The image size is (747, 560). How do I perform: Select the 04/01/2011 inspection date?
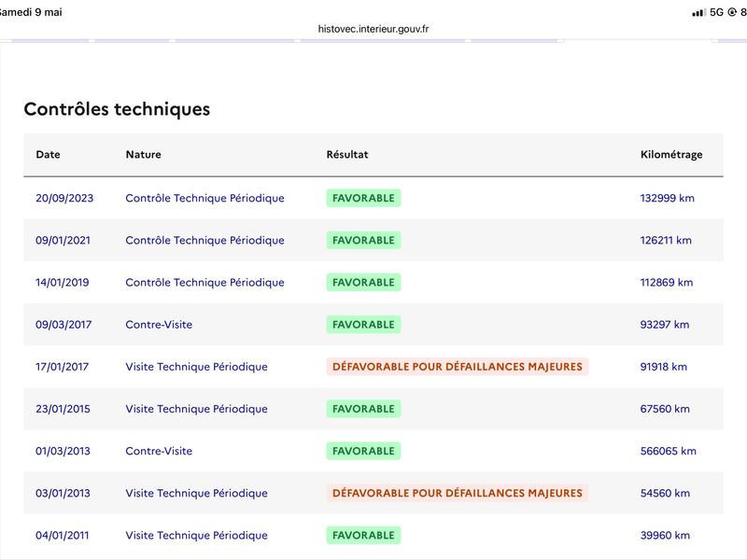tap(62, 535)
